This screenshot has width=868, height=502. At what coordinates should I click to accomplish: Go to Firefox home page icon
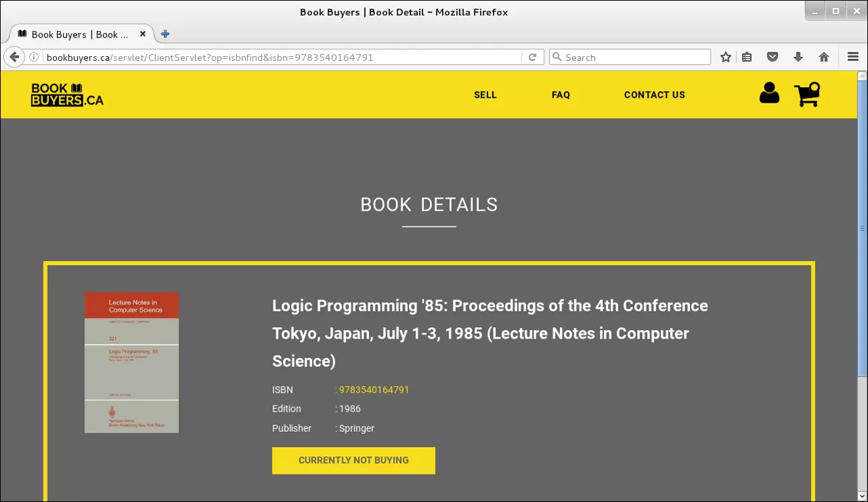824,57
